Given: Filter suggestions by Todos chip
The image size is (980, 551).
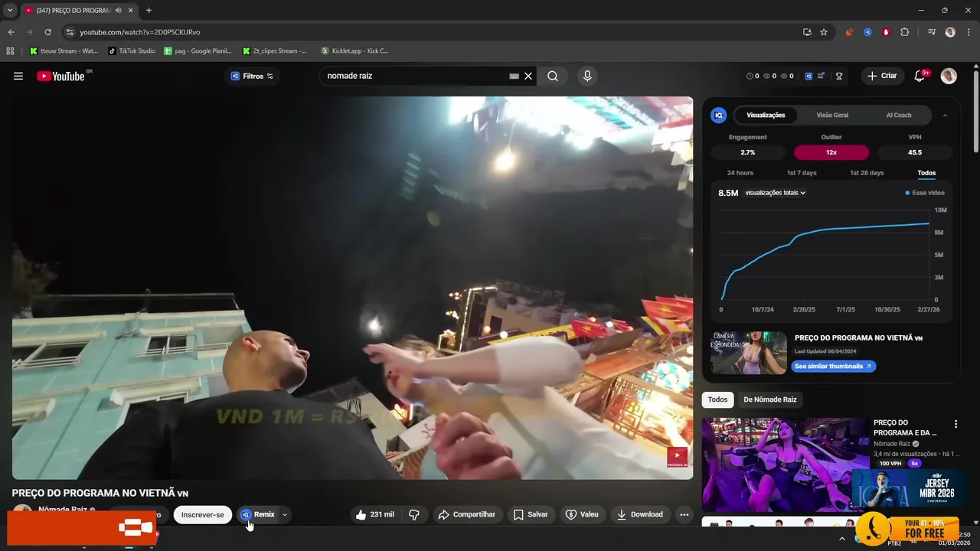Looking at the screenshot, I should (x=717, y=399).
